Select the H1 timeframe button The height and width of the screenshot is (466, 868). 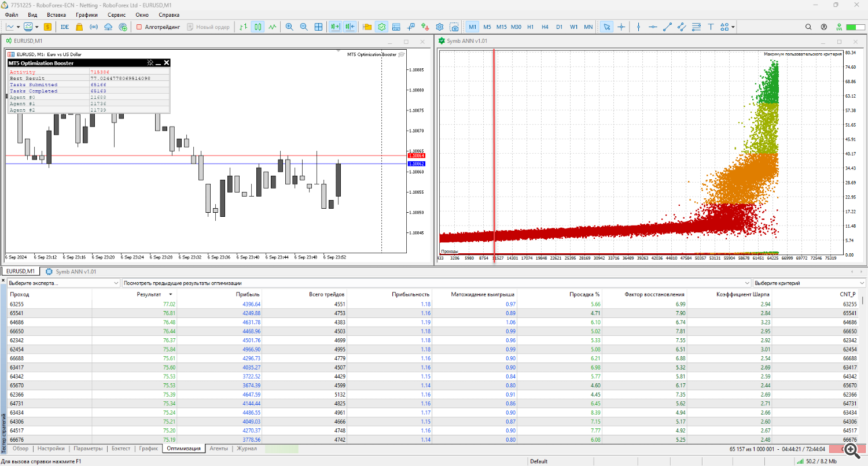[530, 27]
